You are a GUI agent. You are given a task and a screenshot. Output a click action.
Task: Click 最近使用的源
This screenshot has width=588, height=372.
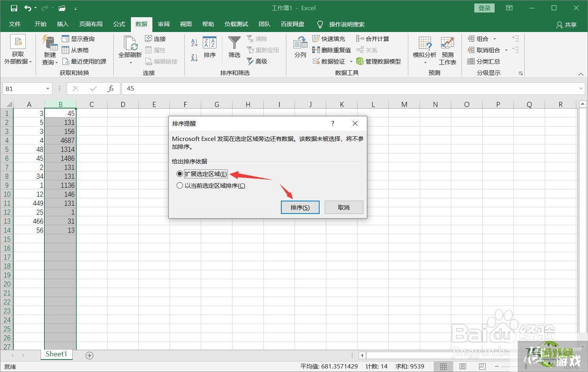(x=84, y=61)
